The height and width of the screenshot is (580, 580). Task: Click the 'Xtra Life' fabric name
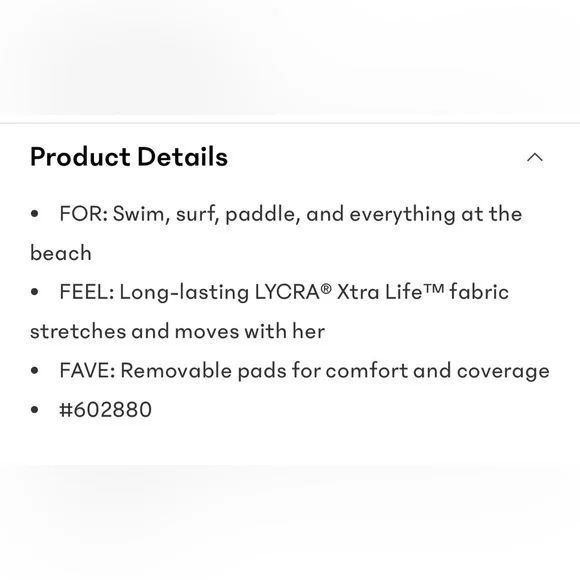click(x=379, y=292)
